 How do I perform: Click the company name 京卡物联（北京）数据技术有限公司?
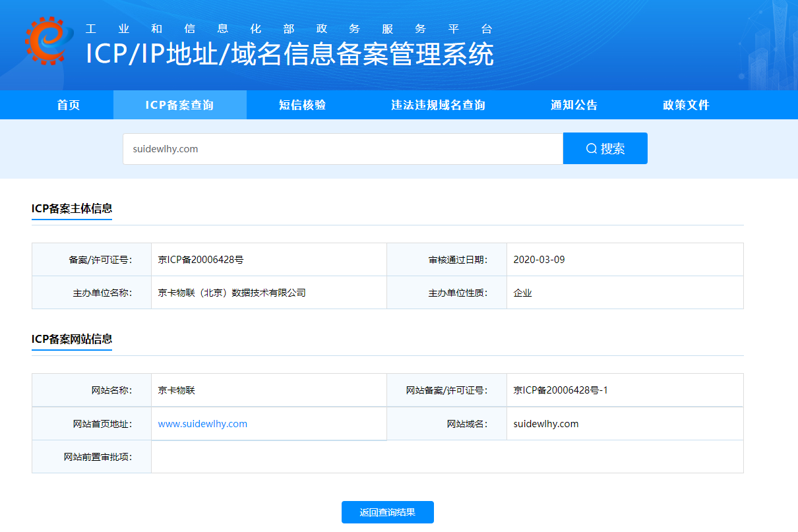click(231, 293)
